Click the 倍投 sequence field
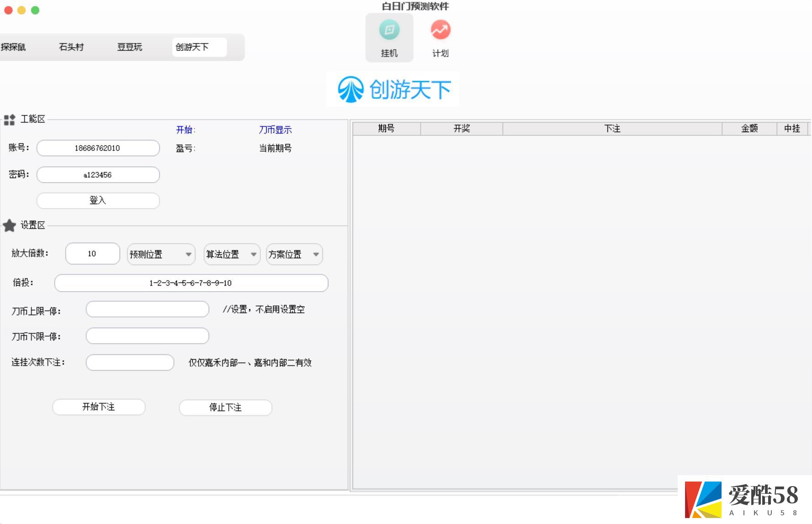 191,283
